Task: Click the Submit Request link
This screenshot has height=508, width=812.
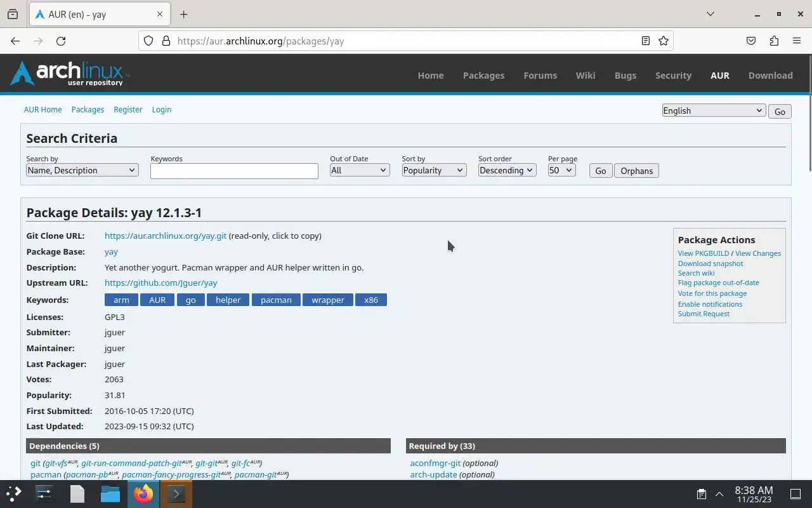Action: (704, 314)
